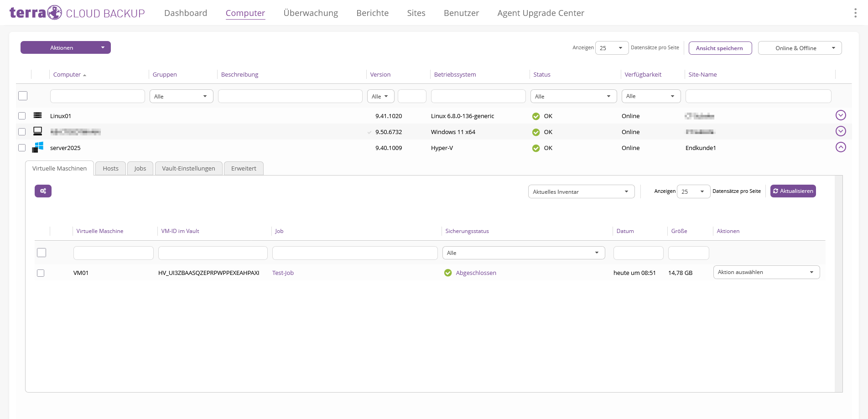
Task: Collapse the server2025 row details chevron
Action: click(x=841, y=147)
